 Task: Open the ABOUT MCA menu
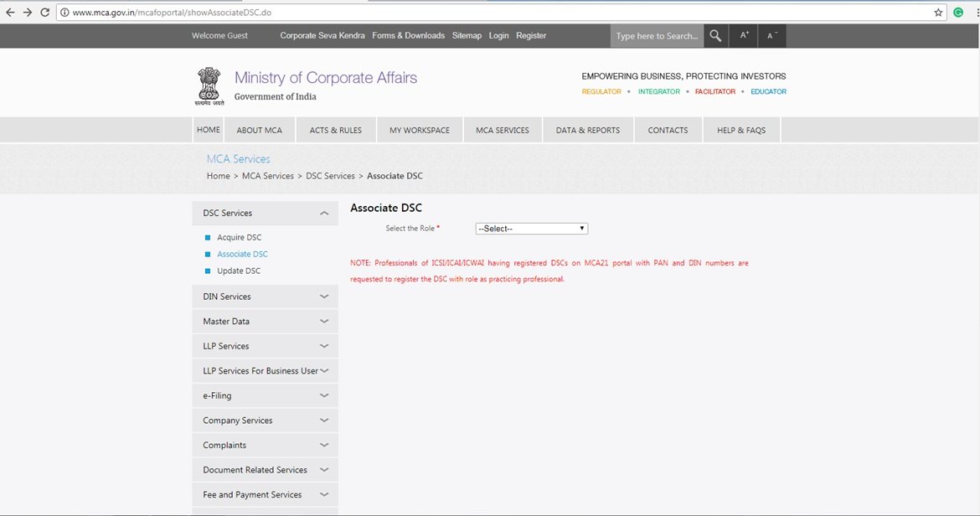point(260,130)
